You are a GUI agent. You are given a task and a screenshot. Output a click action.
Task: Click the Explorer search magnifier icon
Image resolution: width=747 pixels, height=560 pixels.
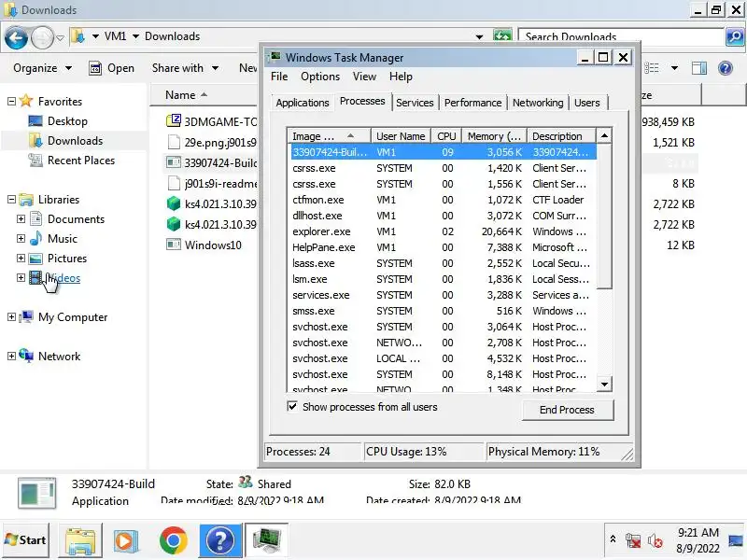[734, 36]
